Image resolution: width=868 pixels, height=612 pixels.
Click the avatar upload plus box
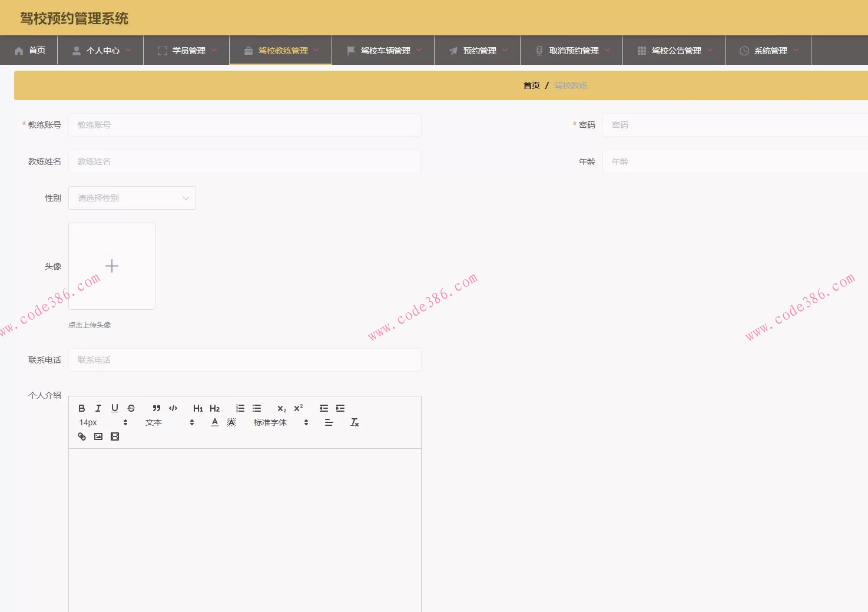[112, 266]
